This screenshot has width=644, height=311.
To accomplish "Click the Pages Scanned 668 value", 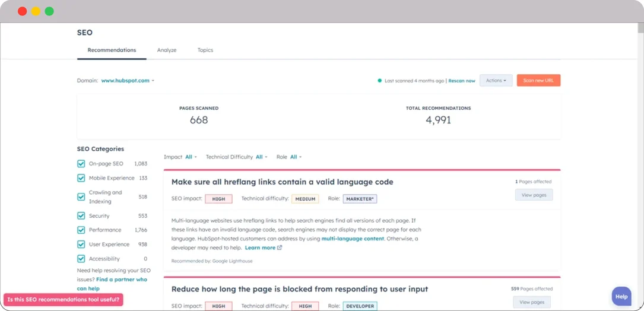I will pos(199,120).
